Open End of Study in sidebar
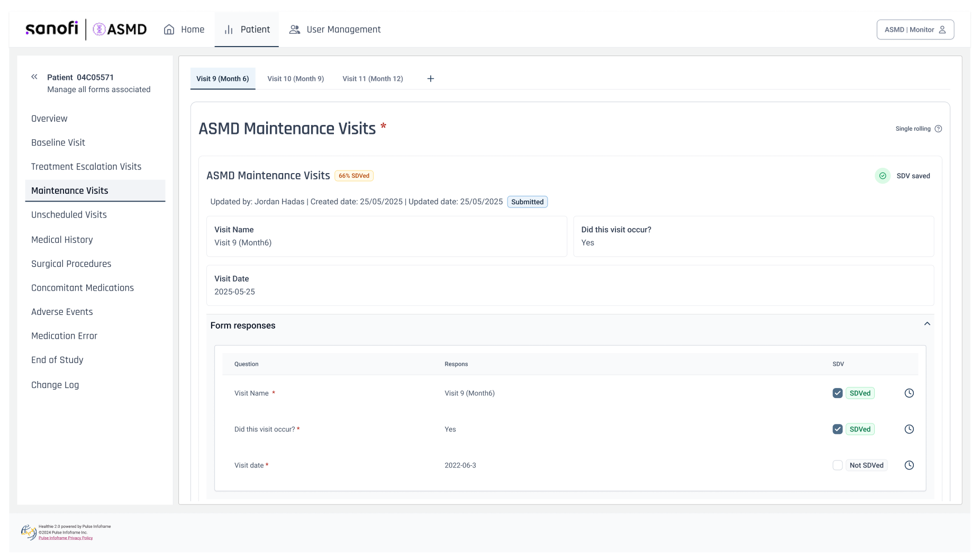This screenshot has width=980, height=560. (57, 360)
